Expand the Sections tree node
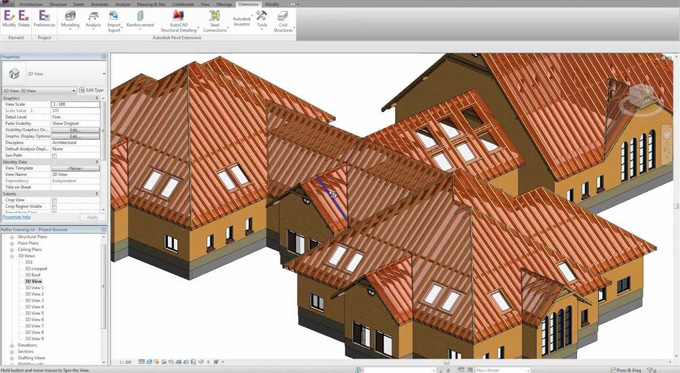Screen dimensions: 680x373 [x=12, y=352]
